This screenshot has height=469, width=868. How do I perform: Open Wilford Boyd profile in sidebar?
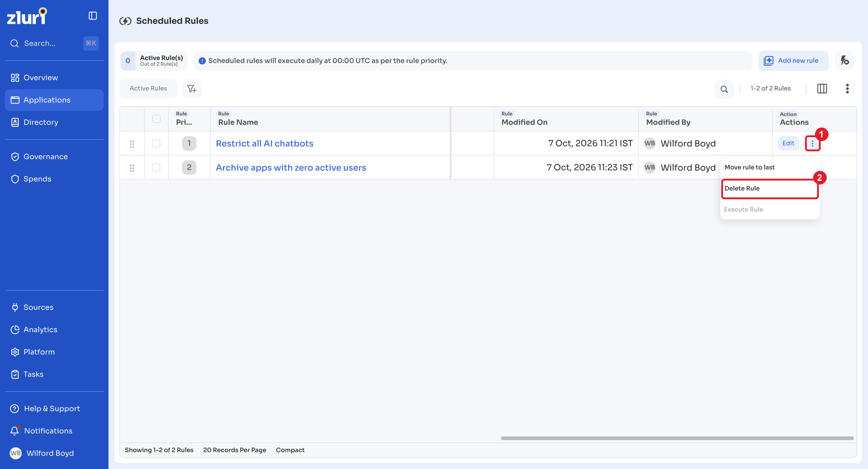54,453
